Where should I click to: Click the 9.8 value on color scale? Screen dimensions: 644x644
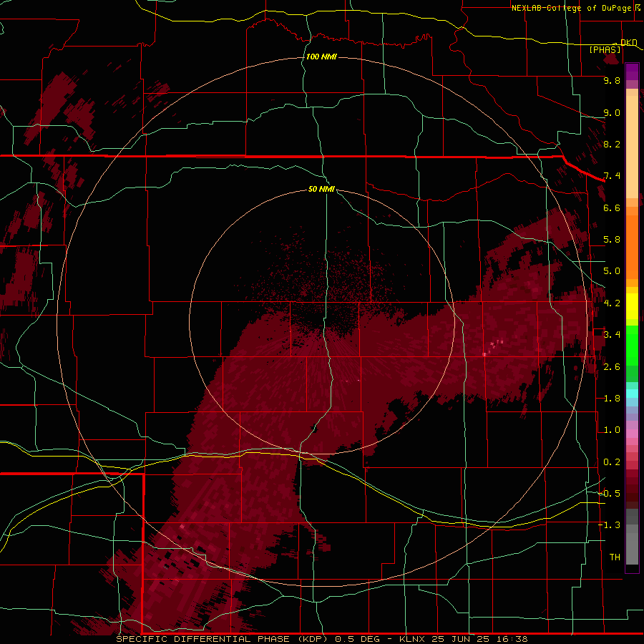612,80
